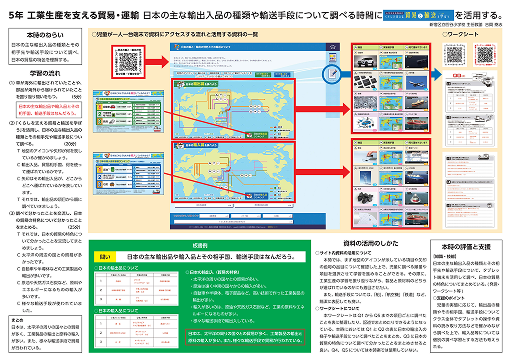The image size is (512, 362).
Task: Click the circled pencil worksheet icon
Action: [332, 74]
